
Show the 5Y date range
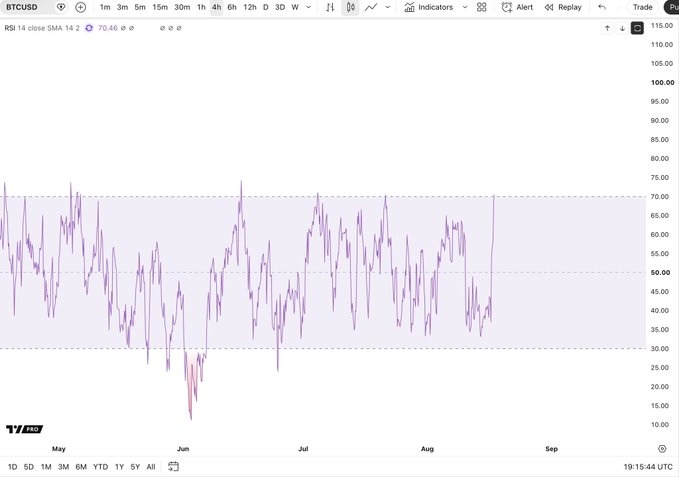tap(135, 467)
